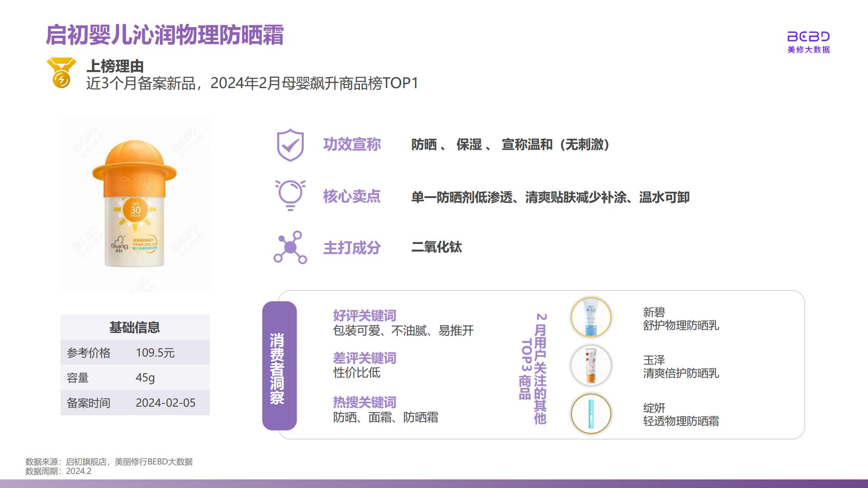Click the price value 109.5元
The image size is (868, 488).
(155, 353)
